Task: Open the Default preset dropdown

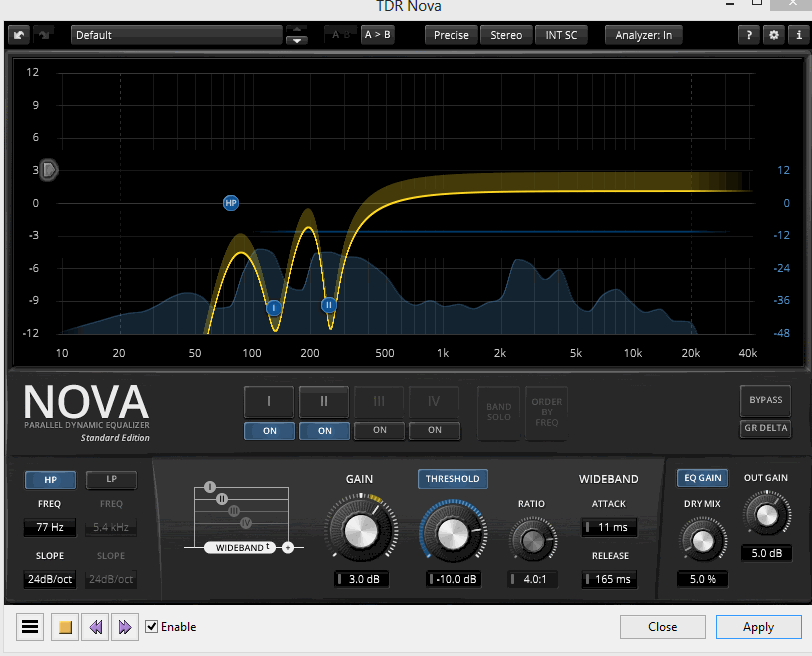Action: tap(177, 35)
